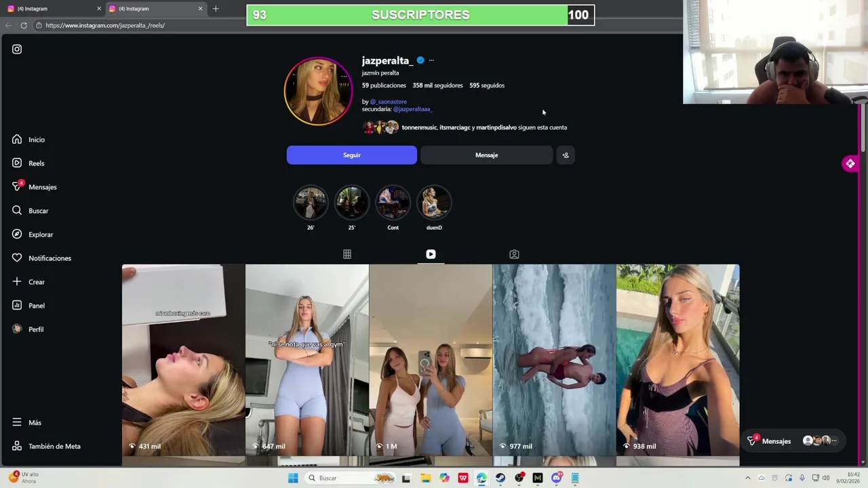Open Buscar search in the sidebar

coord(30,211)
